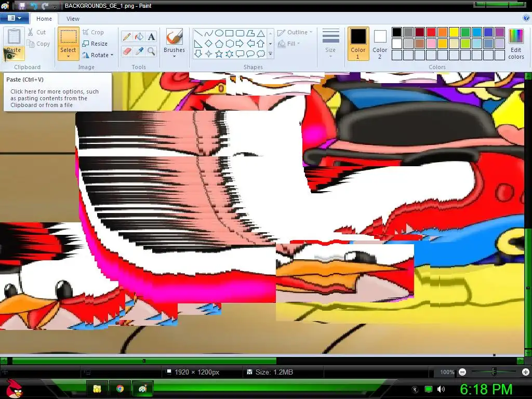Click the Crop button
532x399 pixels.
tap(93, 32)
